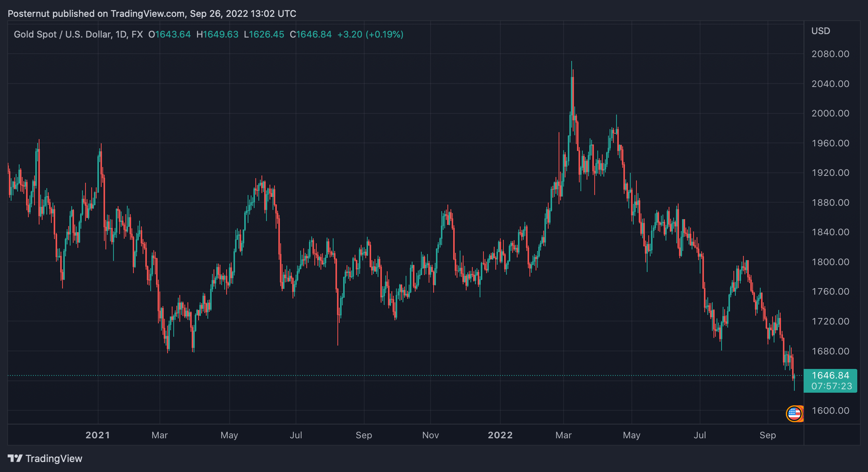Image resolution: width=868 pixels, height=472 pixels.
Task: Click the close value C1646.84
Action: [x=311, y=34]
